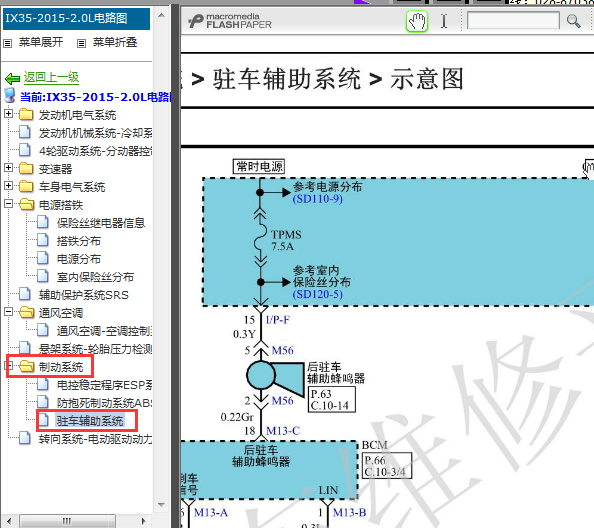Click the sidebar horizontal scrollbar thumb
The image size is (594, 528).
point(67,521)
